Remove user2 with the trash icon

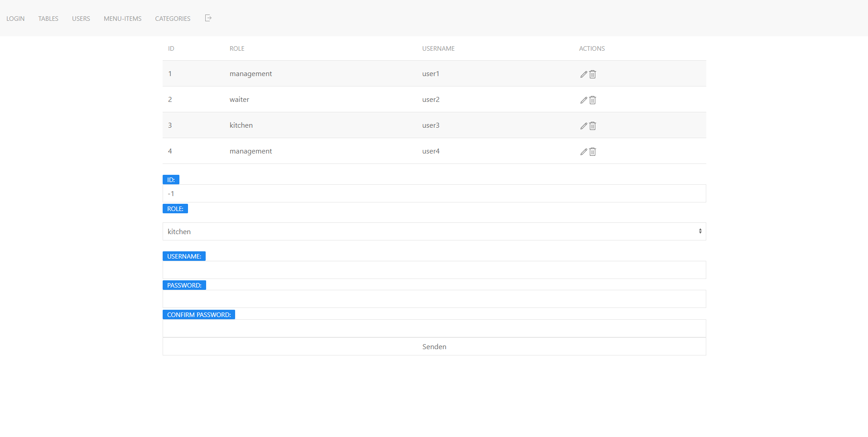(x=592, y=100)
